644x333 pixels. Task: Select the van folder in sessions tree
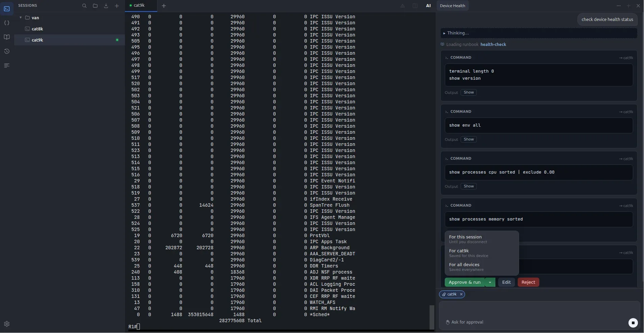tap(69, 18)
